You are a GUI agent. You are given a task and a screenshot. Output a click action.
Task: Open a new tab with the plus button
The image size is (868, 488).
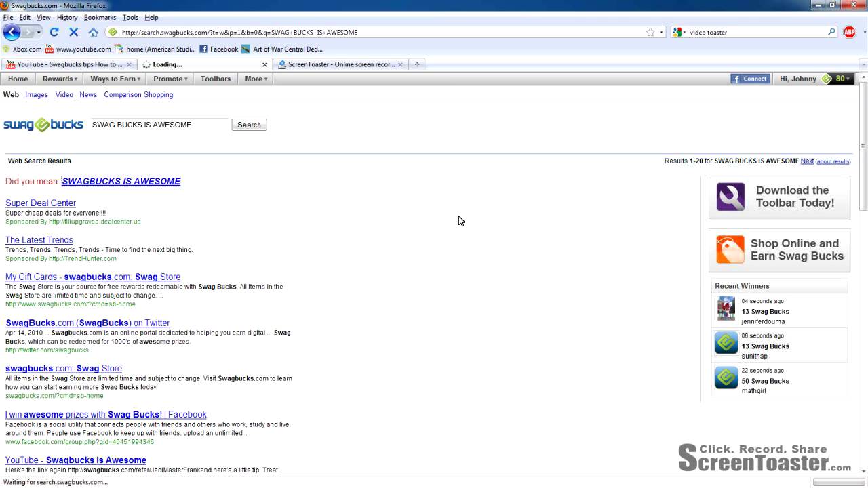[x=417, y=64]
